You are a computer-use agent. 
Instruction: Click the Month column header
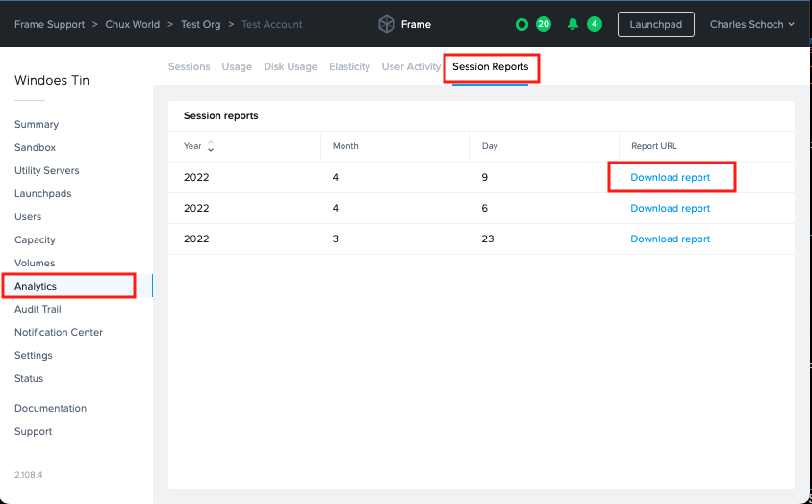coord(345,146)
